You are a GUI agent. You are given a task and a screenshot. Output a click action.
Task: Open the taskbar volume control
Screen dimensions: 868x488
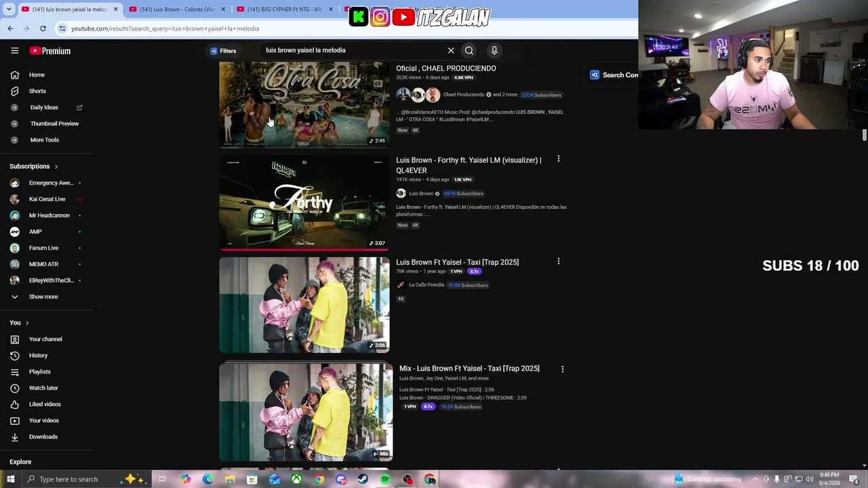coord(810,479)
